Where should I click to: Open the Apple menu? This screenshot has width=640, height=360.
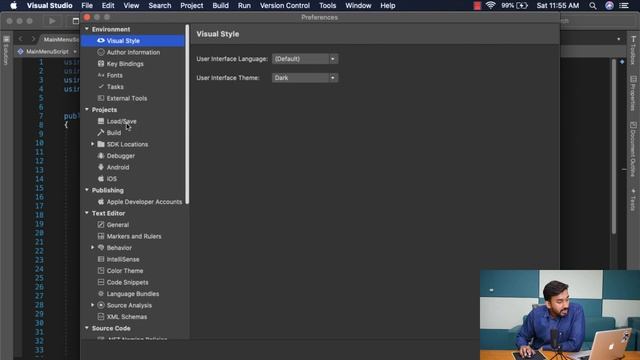point(13,6)
